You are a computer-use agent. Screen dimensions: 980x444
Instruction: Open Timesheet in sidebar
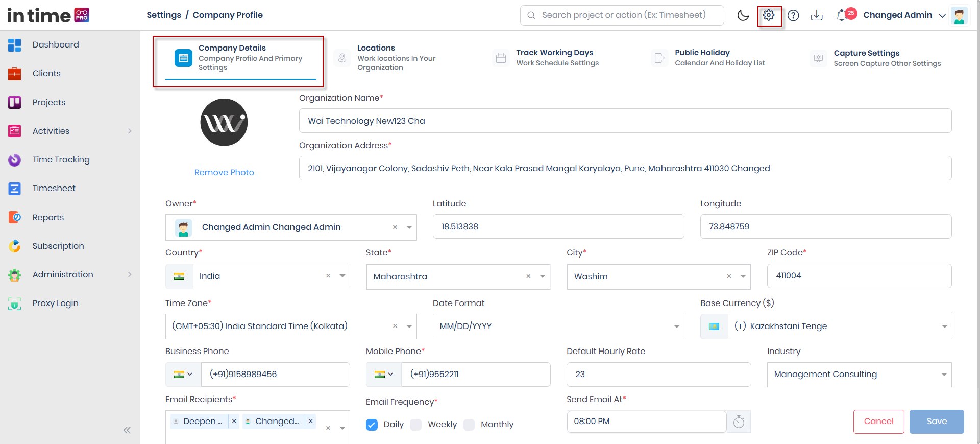click(x=54, y=188)
